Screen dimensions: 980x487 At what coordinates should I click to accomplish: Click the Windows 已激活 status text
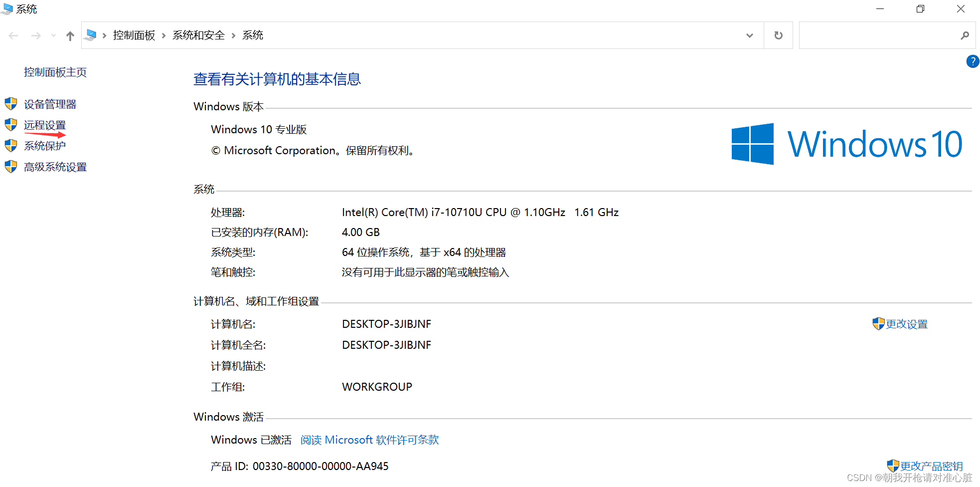click(x=251, y=440)
